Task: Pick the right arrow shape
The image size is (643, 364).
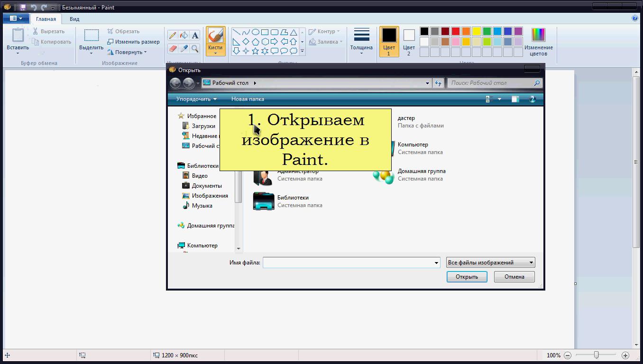Action: (x=274, y=42)
